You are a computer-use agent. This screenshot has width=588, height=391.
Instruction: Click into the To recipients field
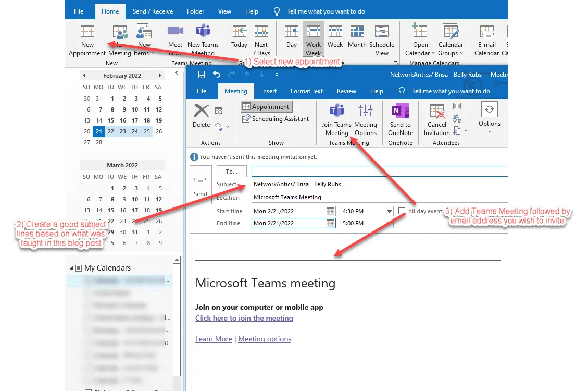379,171
